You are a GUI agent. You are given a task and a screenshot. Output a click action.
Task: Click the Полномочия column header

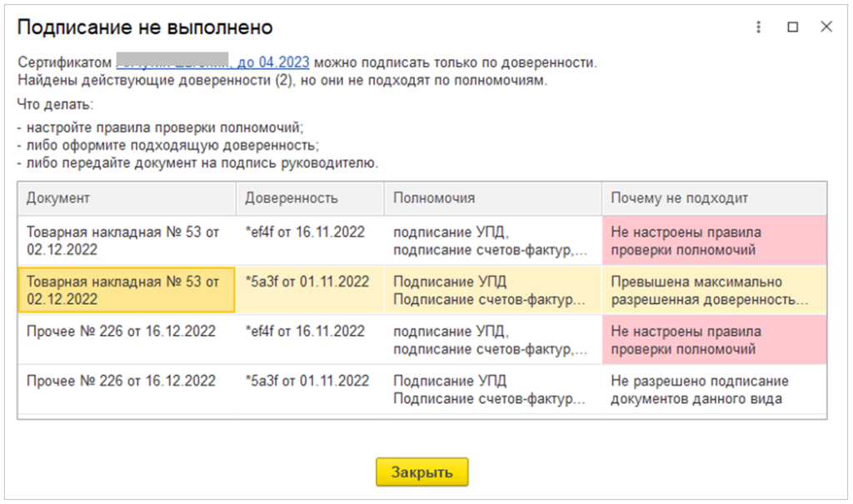pos(491,198)
